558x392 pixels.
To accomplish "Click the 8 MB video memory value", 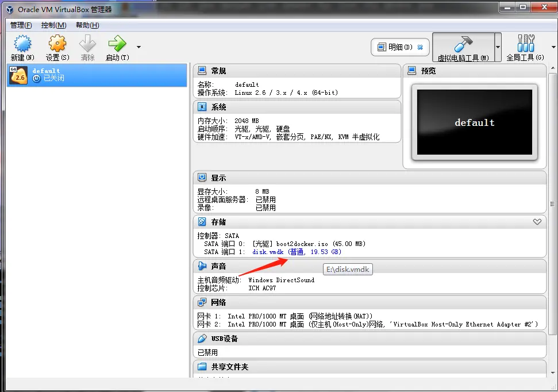I will point(262,191).
